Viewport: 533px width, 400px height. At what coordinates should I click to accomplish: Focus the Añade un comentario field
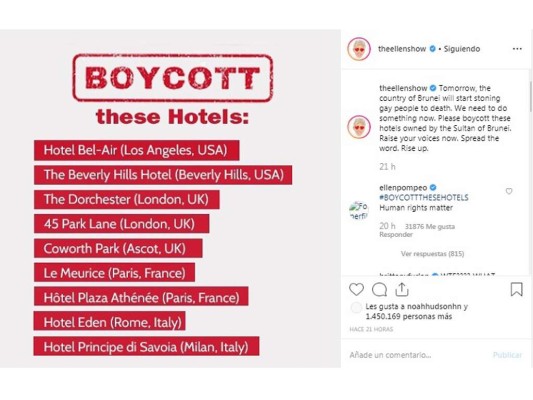point(418,355)
